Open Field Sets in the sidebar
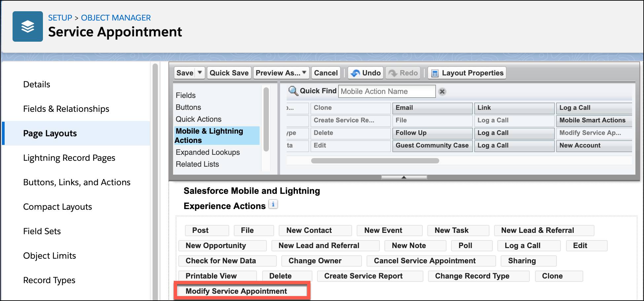The image size is (644, 301). click(x=42, y=231)
